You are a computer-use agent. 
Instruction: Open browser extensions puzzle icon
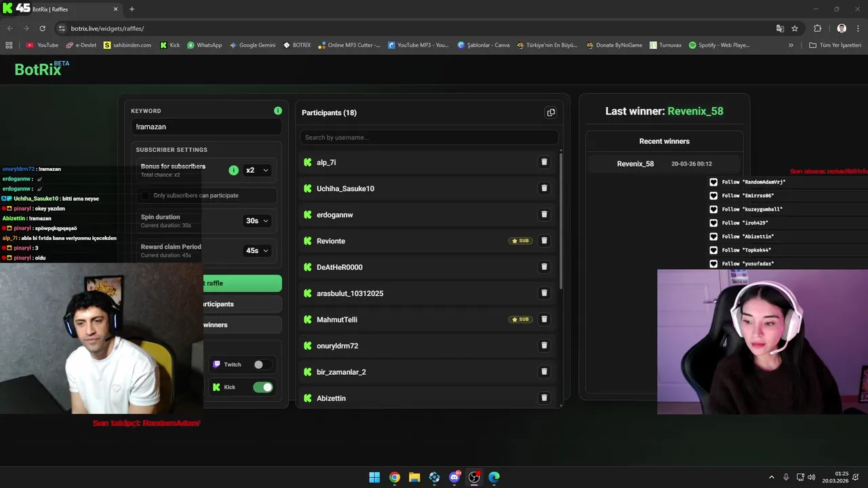click(x=817, y=28)
